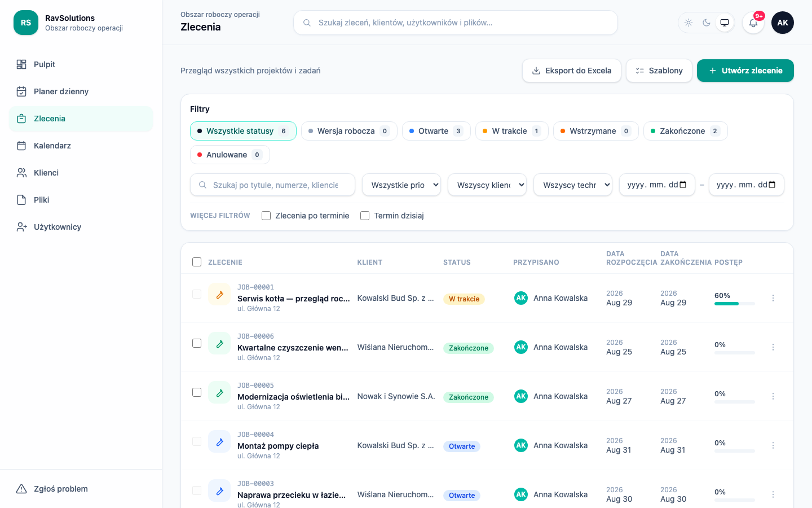Open the Wszyscy technicy dropdown
This screenshot has height=508, width=812.
[573, 185]
